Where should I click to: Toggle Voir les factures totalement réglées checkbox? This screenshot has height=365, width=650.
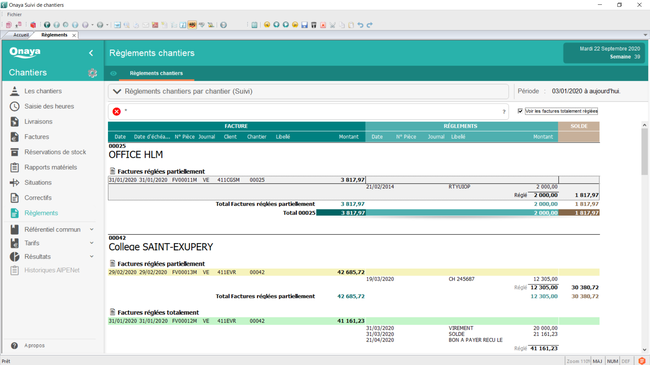coord(520,111)
